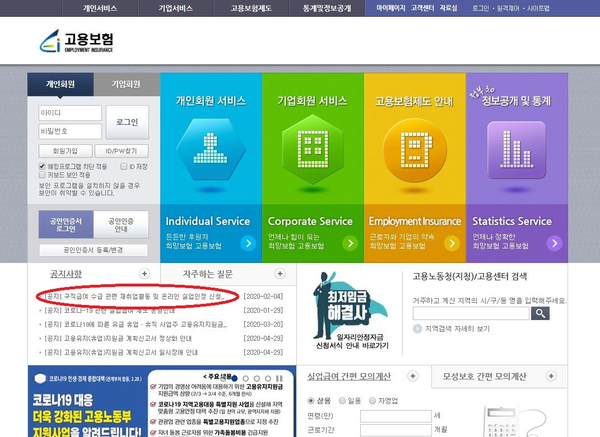Switch to the 자주하는 질문 tab
The height and width of the screenshot is (437, 600).
(x=207, y=274)
